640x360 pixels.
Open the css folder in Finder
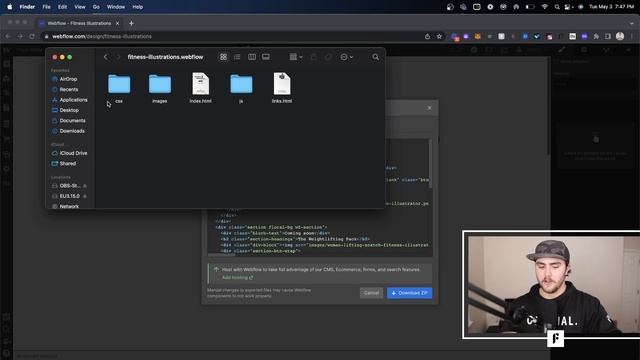point(119,84)
